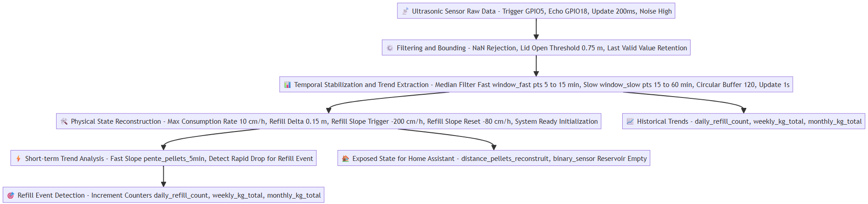Click the lightning bolt icon in Short-term Trend node
The width and height of the screenshot is (868, 204).
click(x=19, y=159)
